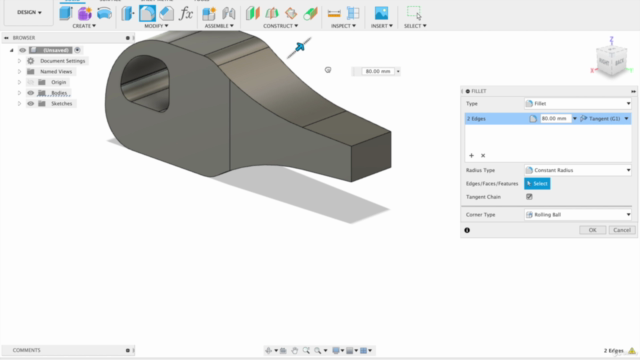Select the Axis Through Cylinder icon
The width and height of the screenshot is (640, 360).
tap(311, 13)
